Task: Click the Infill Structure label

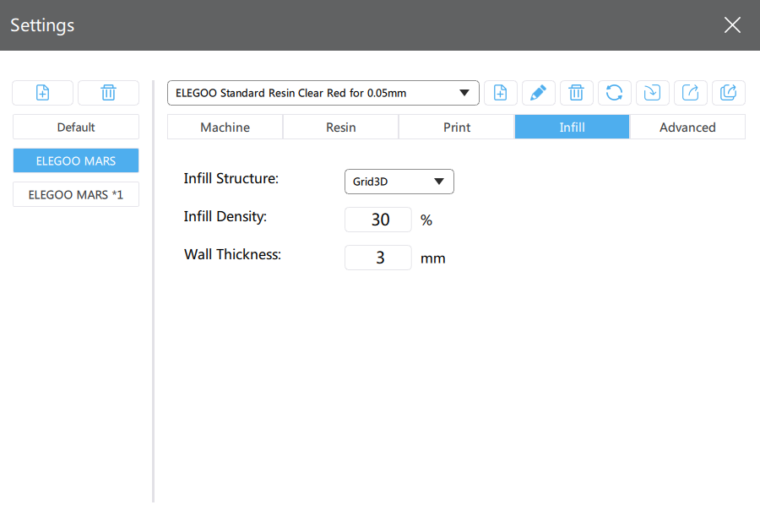Action: (x=231, y=179)
